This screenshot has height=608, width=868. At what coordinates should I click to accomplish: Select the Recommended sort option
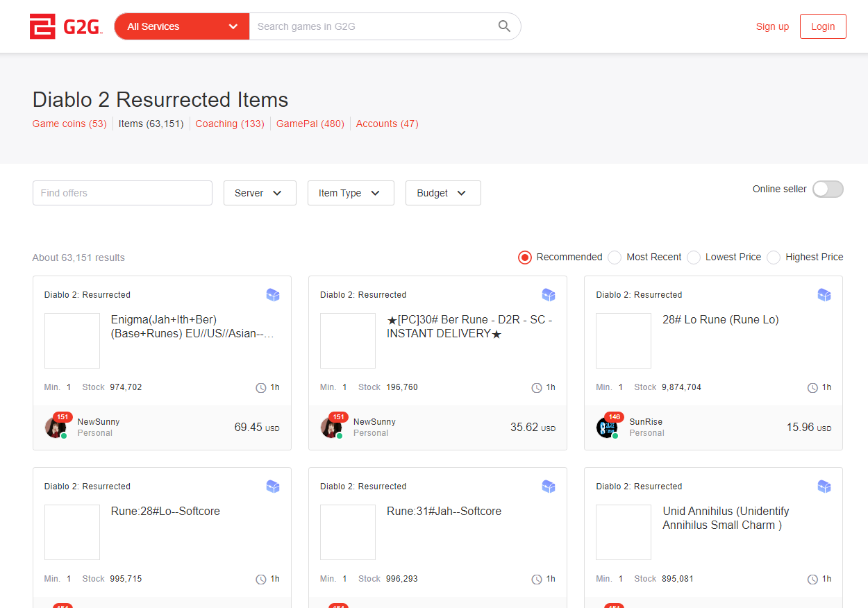(525, 257)
